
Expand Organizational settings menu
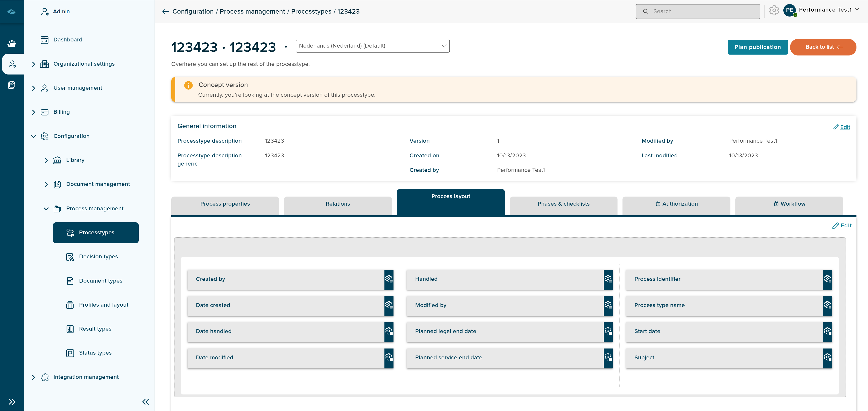click(33, 64)
